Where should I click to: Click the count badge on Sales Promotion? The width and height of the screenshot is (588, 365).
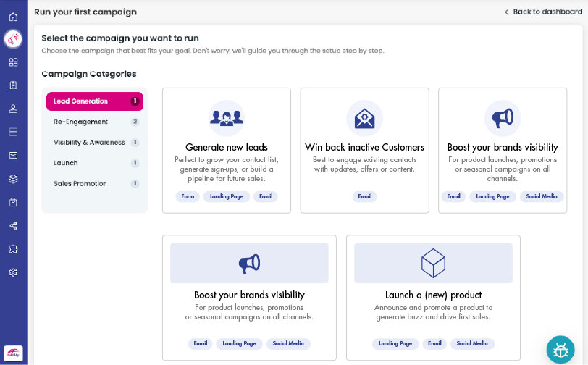click(x=135, y=184)
